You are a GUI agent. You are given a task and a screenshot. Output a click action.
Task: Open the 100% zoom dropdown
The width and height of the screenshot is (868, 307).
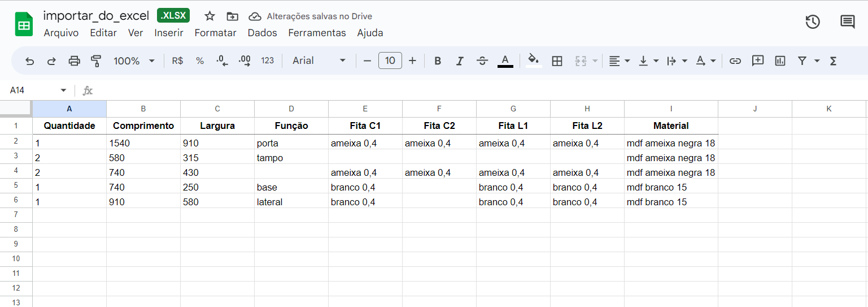134,61
